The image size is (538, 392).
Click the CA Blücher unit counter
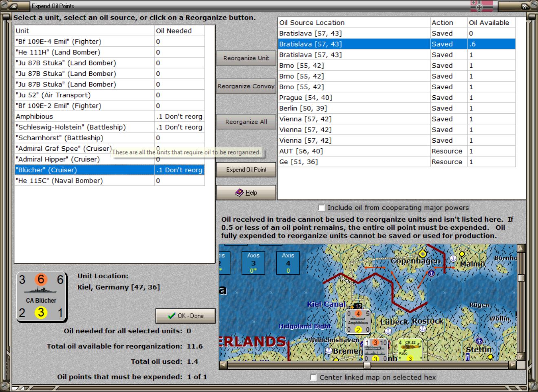(42, 297)
